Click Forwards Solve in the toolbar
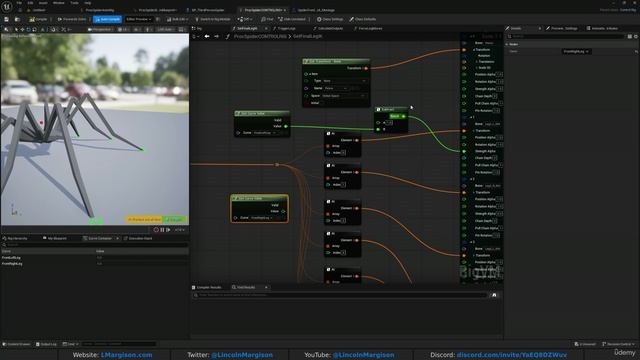The width and height of the screenshot is (640, 360). [x=72, y=19]
